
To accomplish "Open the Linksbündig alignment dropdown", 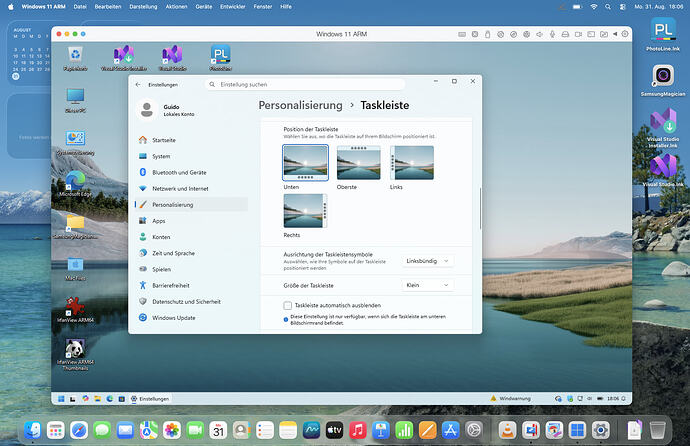I will [x=428, y=261].
